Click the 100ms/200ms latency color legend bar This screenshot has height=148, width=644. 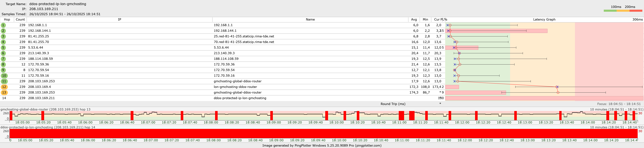[x=623, y=11]
